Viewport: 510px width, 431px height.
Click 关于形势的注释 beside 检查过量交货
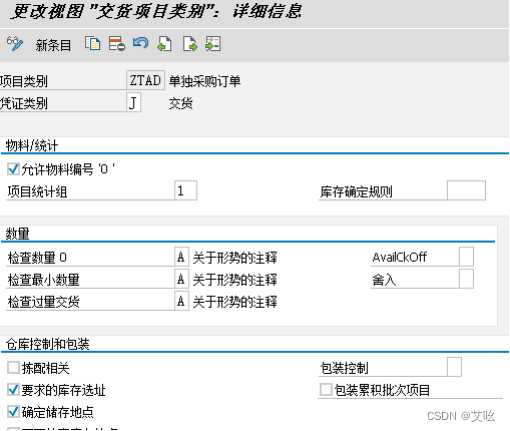click(x=235, y=302)
